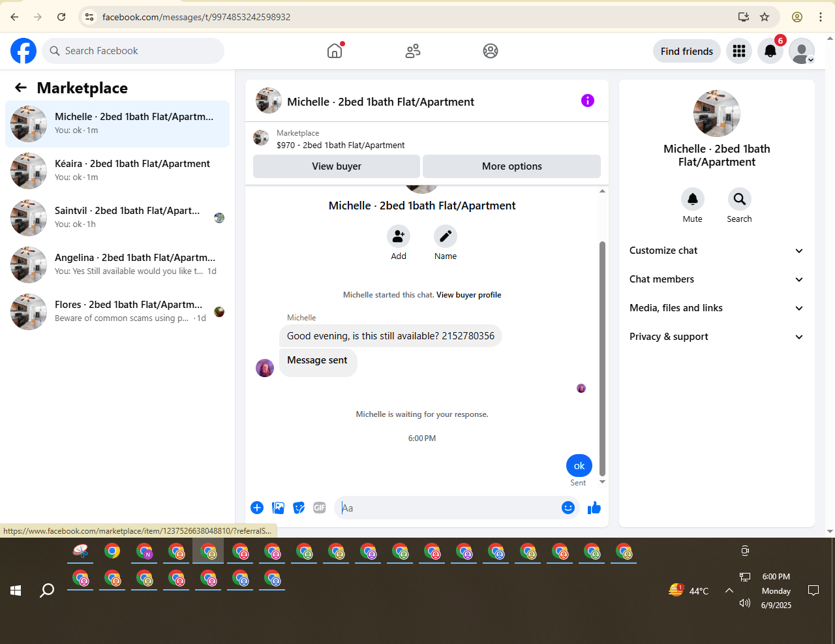Open Saintvil conversation in Marketplace list
Viewport: 835px width, 644px height.
point(117,218)
